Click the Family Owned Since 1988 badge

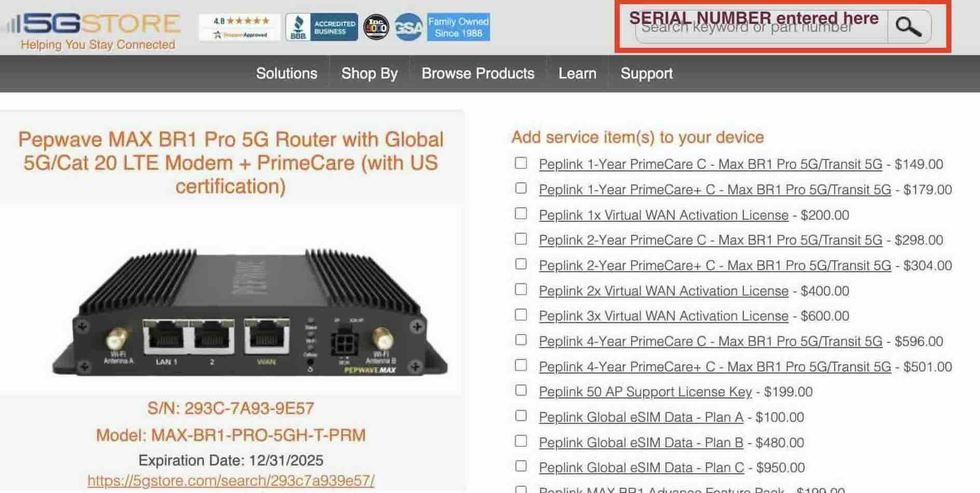pos(458,27)
